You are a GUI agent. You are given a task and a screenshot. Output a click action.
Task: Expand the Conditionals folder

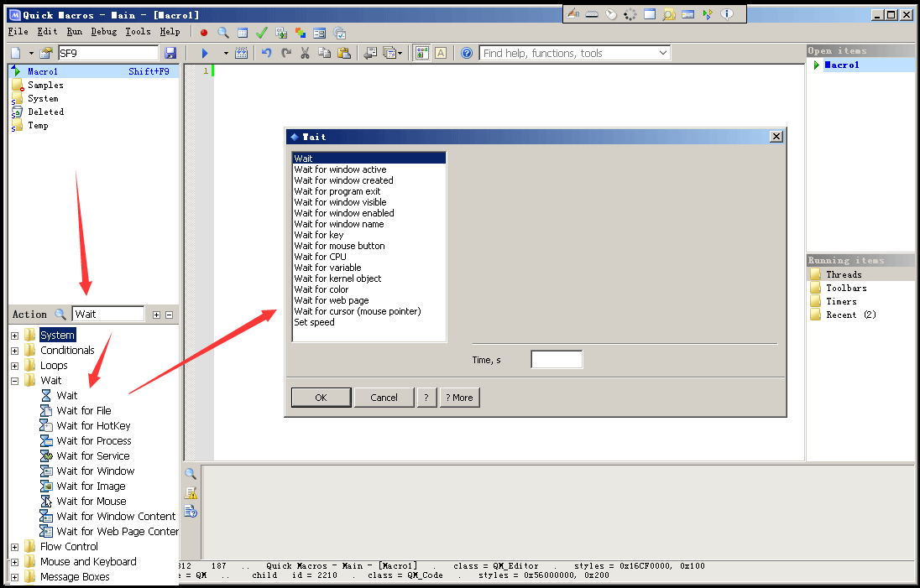(x=14, y=351)
